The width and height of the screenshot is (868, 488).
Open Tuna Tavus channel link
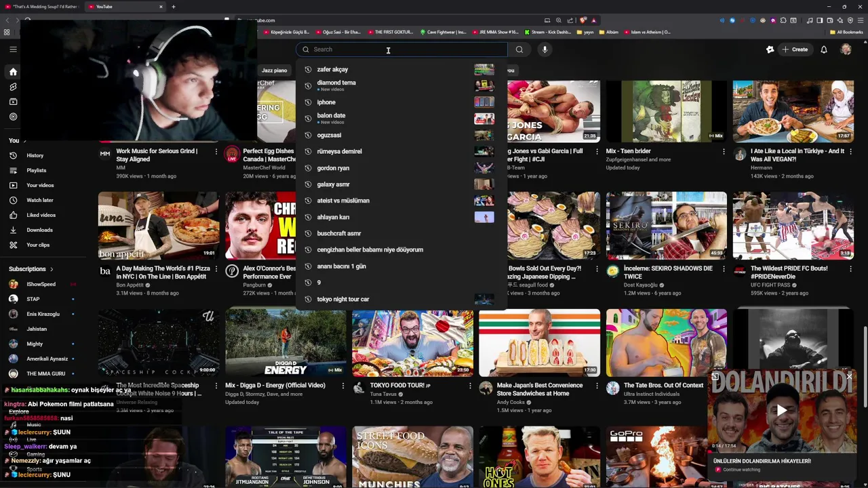click(x=383, y=394)
